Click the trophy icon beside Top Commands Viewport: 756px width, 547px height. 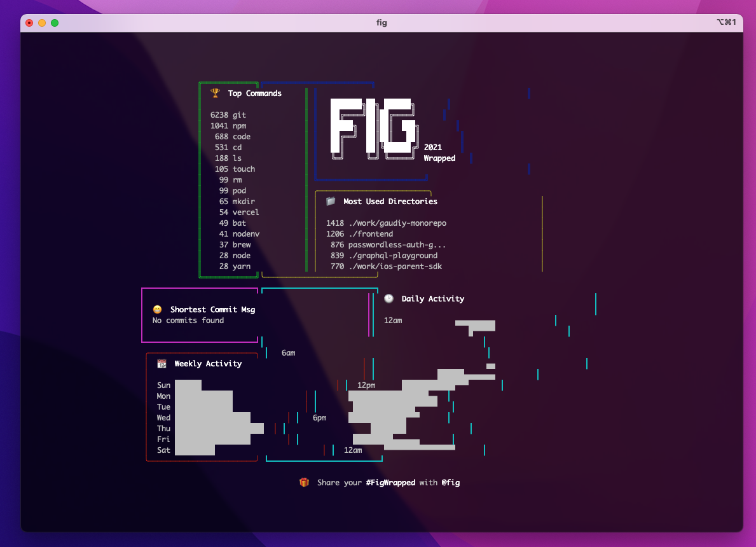tap(215, 93)
